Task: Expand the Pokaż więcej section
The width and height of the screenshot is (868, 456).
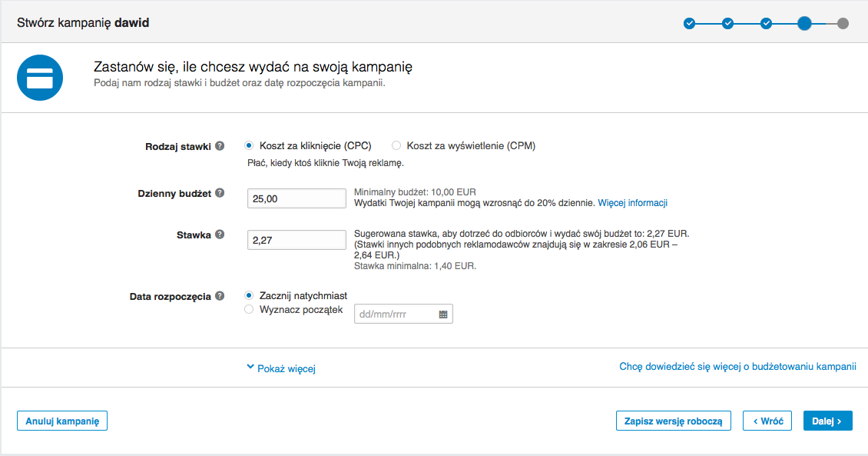Action: tap(281, 368)
